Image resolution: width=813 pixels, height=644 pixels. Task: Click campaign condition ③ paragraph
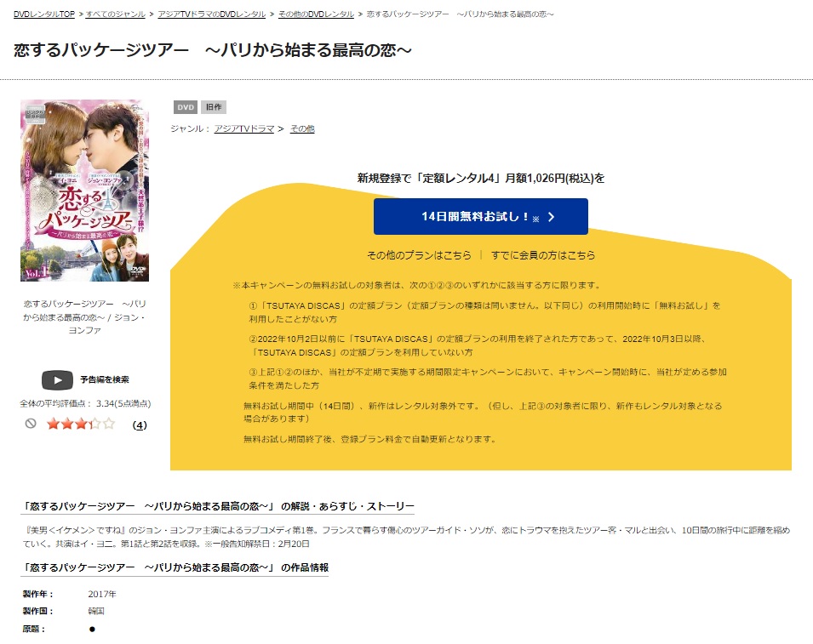click(x=488, y=379)
